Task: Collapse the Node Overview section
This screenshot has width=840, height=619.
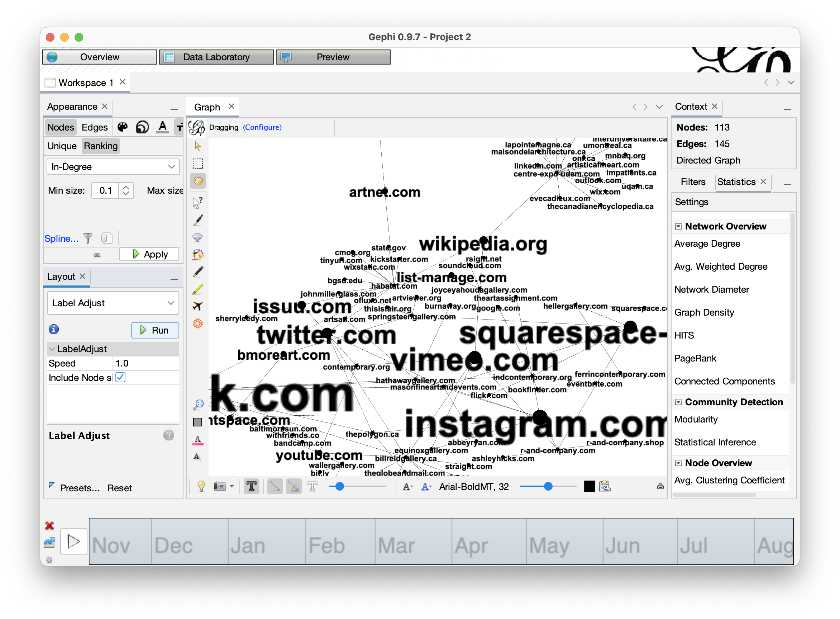Action: click(678, 463)
